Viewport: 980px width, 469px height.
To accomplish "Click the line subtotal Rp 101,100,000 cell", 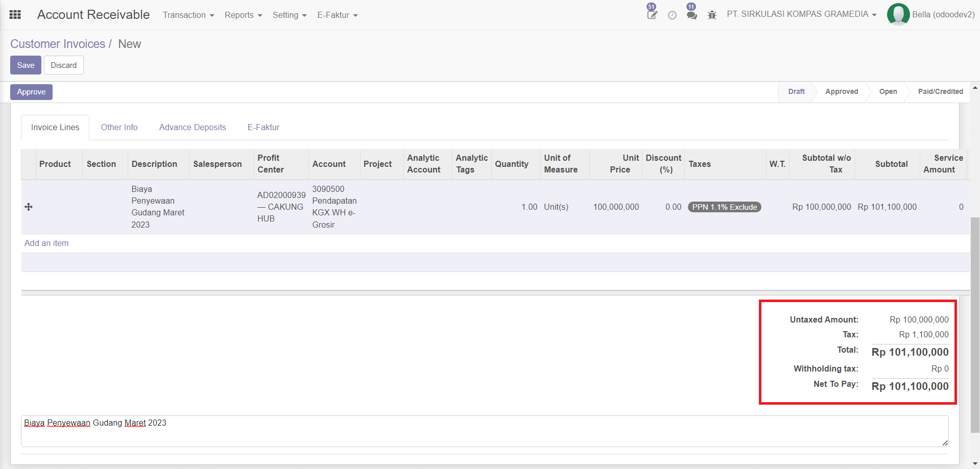I will pyautogui.click(x=887, y=207).
